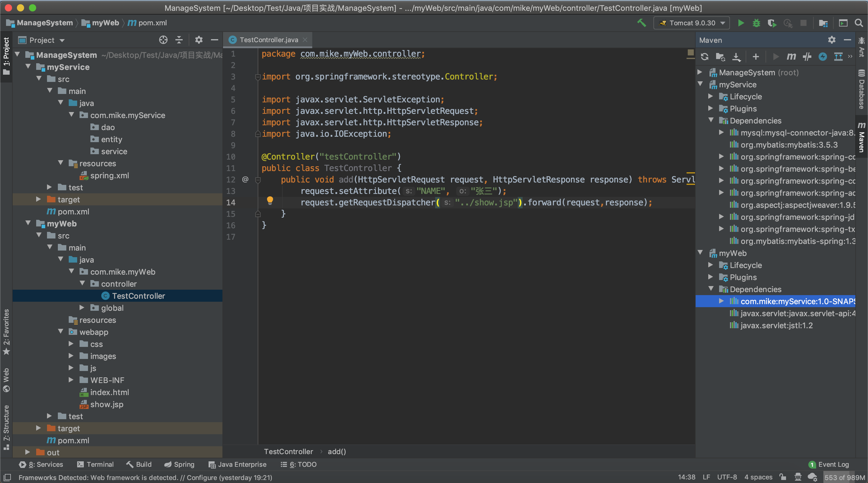Click the UTF-8 encoding in status bar
Screen dimensions: 868x483
pyautogui.click(x=727, y=477)
